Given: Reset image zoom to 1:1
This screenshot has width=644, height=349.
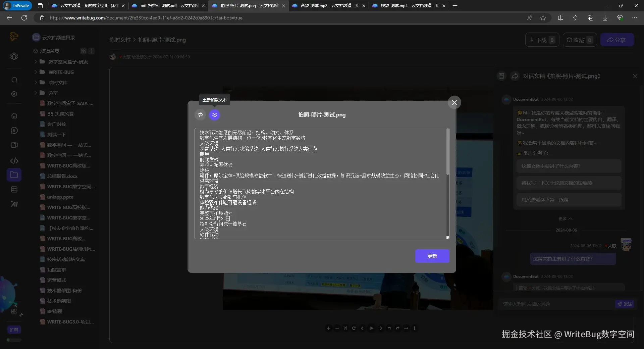Looking at the screenshot, I should [345, 328].
